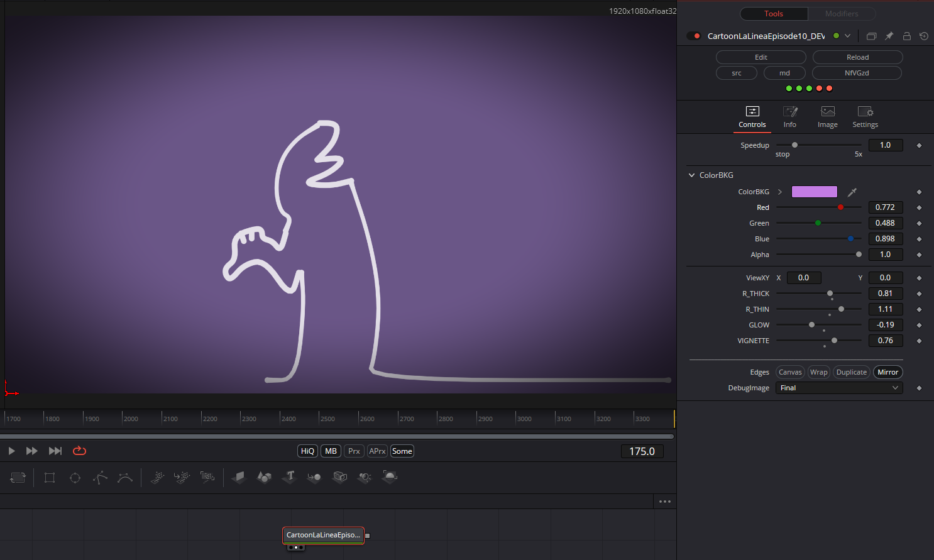Expand the ColorBKG color picker arrow
The width and height of the screenshot is (934, 560).
(x=780, y=192)
